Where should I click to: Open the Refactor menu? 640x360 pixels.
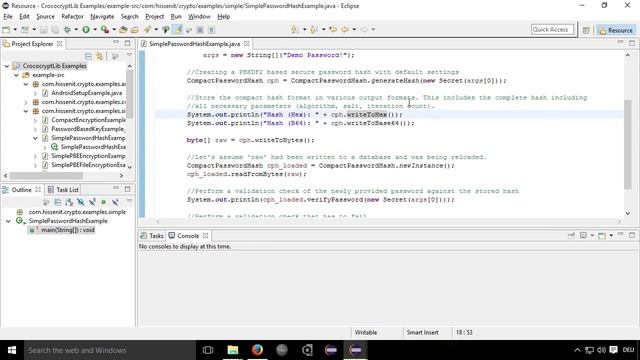click(72, 16)
